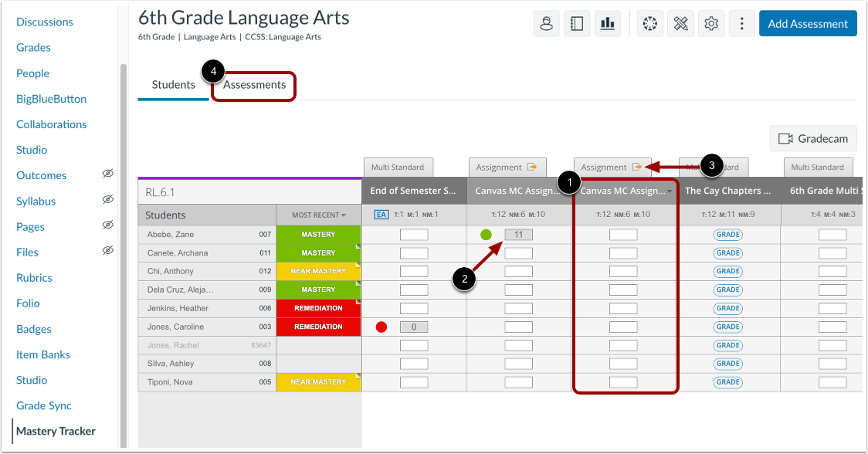Launch Gradecam using its camera button
This screenshot has height=454, width=868.
point(813,139)
